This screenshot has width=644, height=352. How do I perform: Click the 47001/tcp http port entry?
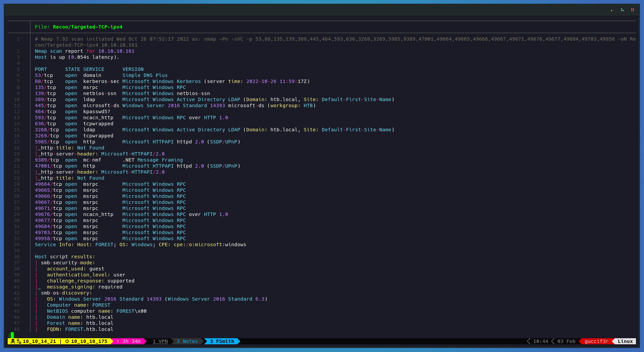48,166
